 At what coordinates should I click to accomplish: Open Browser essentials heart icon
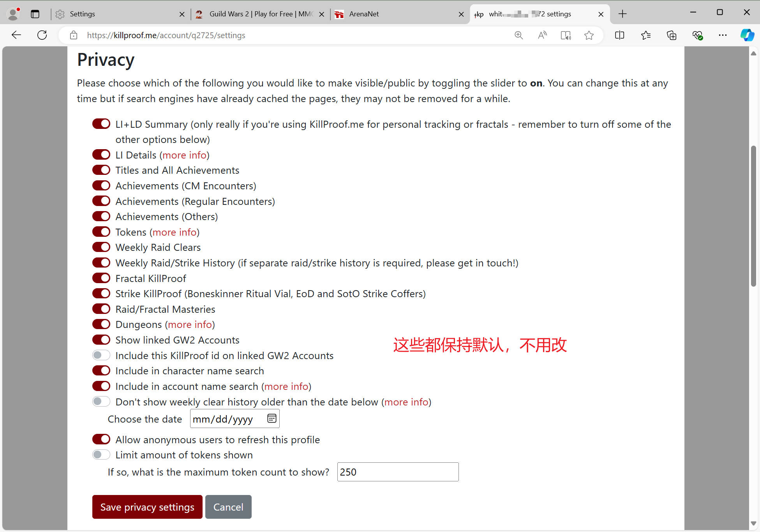pyautogui.click(x=697, y=35)
